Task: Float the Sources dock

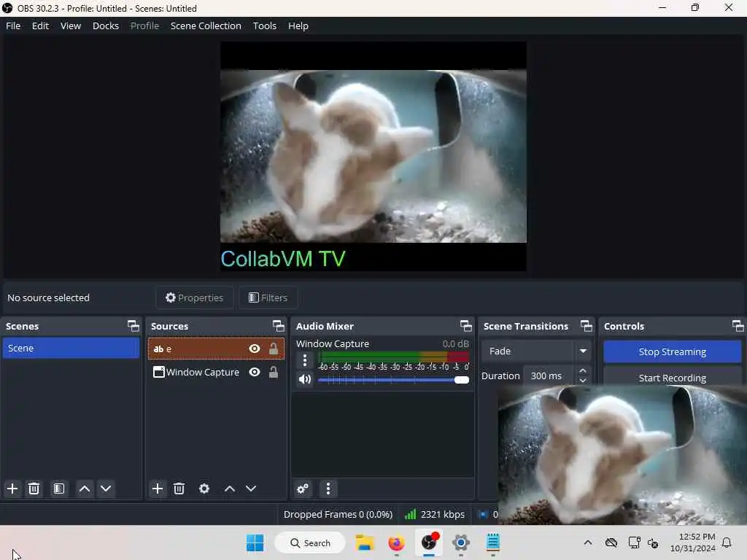Action: pos(278,326)
